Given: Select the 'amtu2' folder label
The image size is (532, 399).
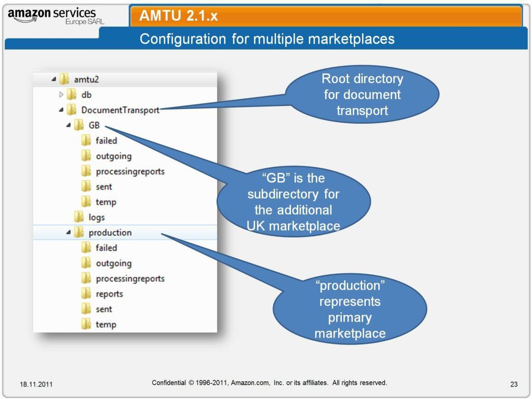Looking at the screenshot, I should click(x=87, y=79).
